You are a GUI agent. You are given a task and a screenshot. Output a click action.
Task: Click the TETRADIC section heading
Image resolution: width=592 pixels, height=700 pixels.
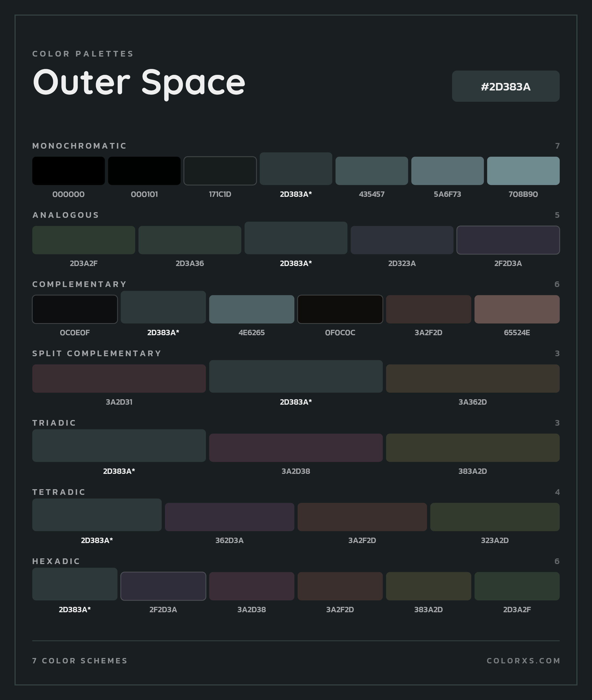[59, 492]
